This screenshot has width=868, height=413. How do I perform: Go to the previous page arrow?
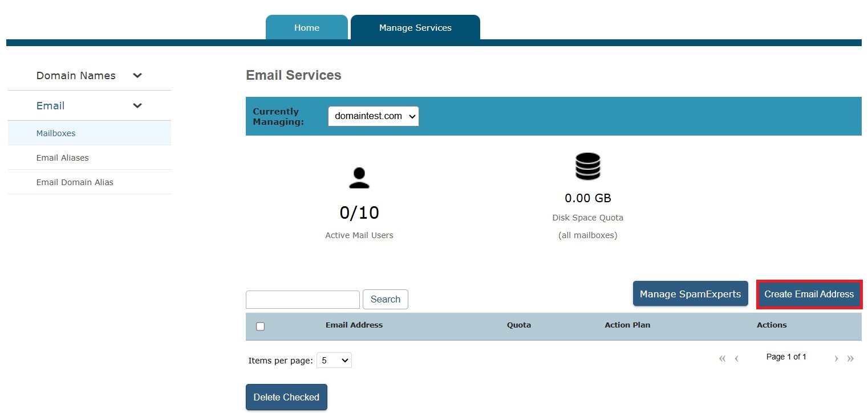click(737, 358)
